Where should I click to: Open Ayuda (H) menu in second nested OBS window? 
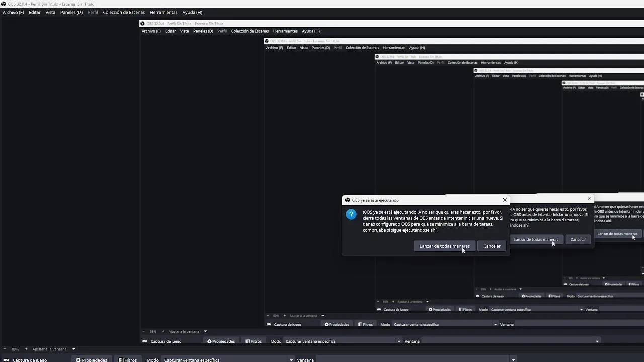(x=417, y=48)
